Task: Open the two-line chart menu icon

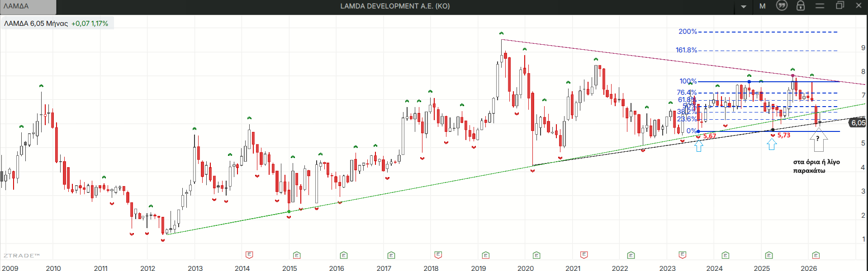Action: (x=820, y=6)
